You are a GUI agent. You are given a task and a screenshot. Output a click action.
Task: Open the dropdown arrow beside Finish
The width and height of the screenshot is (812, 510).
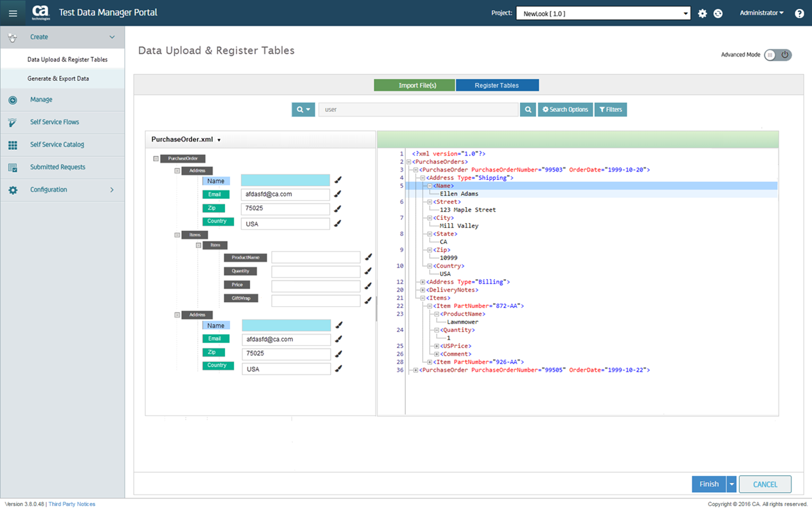732,484
